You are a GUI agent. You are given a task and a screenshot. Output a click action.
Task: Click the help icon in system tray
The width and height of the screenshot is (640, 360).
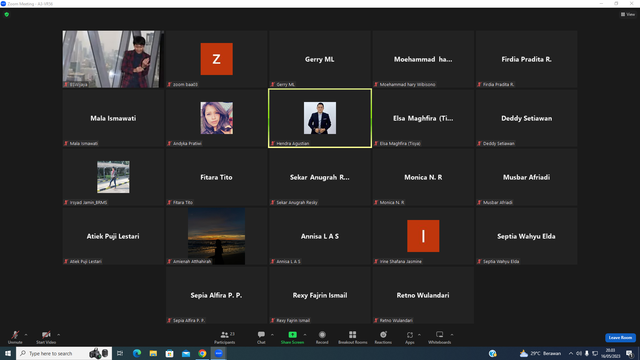[x=493, y=353]
